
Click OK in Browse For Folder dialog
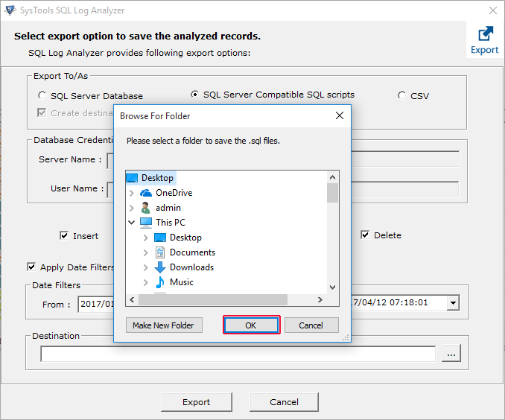click(x=251, y=325)
